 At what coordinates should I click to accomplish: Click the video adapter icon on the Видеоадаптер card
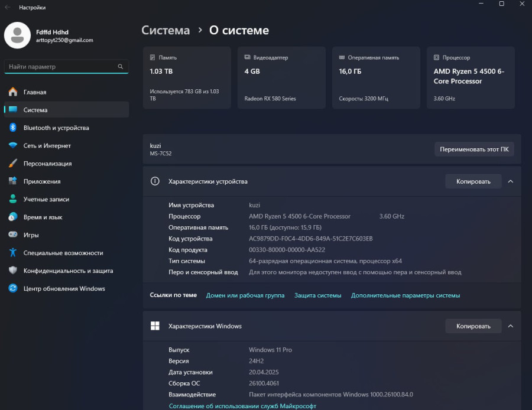click(x=247, y=57)
